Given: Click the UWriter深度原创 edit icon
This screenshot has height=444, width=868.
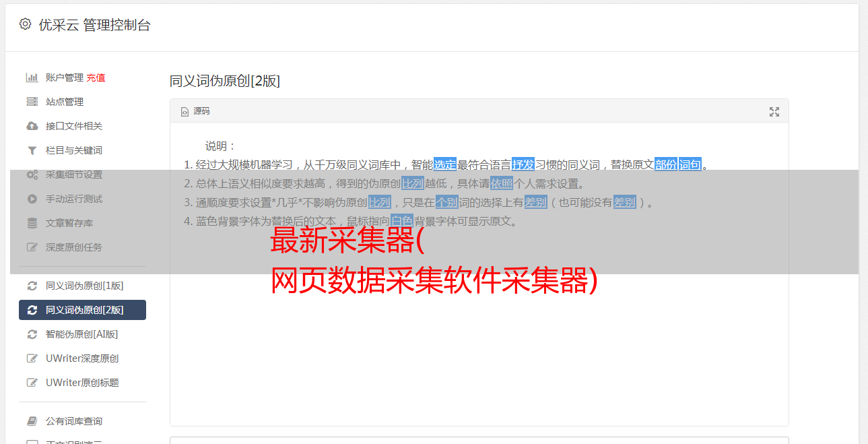Looking at the screenshot, I should pos(32,358).
